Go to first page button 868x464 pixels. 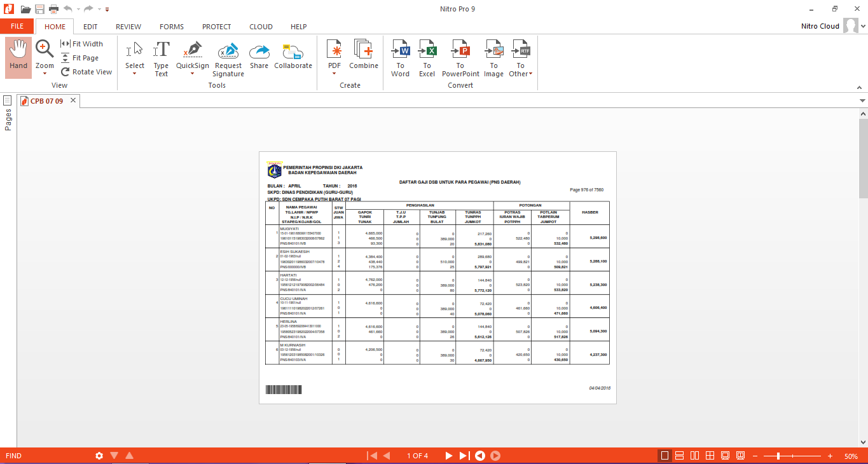pos(373,456)
